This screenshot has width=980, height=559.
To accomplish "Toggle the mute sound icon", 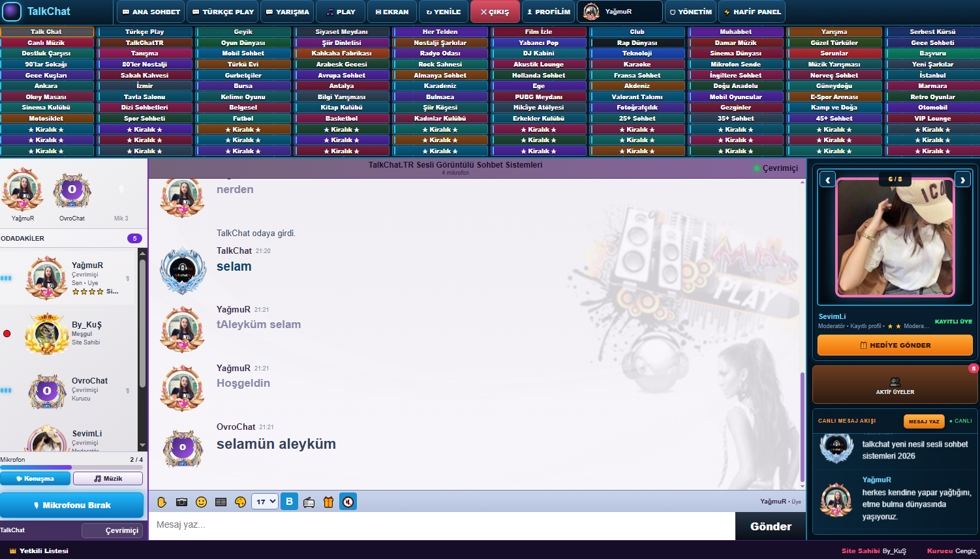I will (348, 502).
